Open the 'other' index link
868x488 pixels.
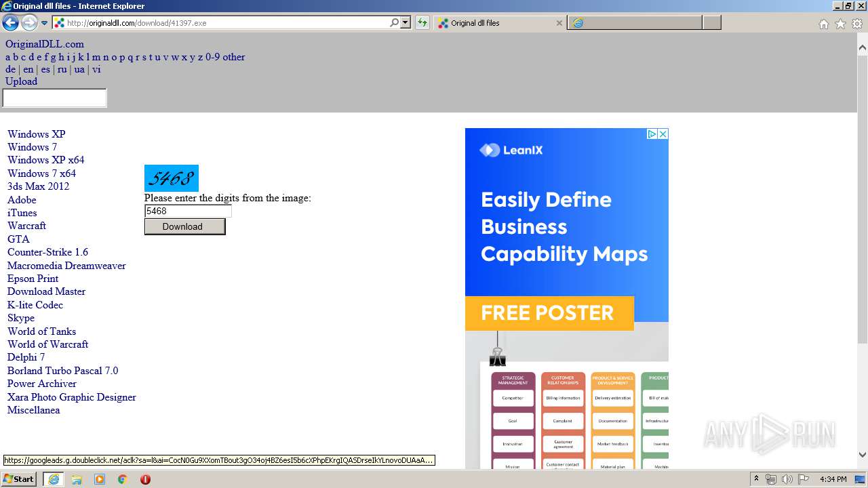[234, 57]
